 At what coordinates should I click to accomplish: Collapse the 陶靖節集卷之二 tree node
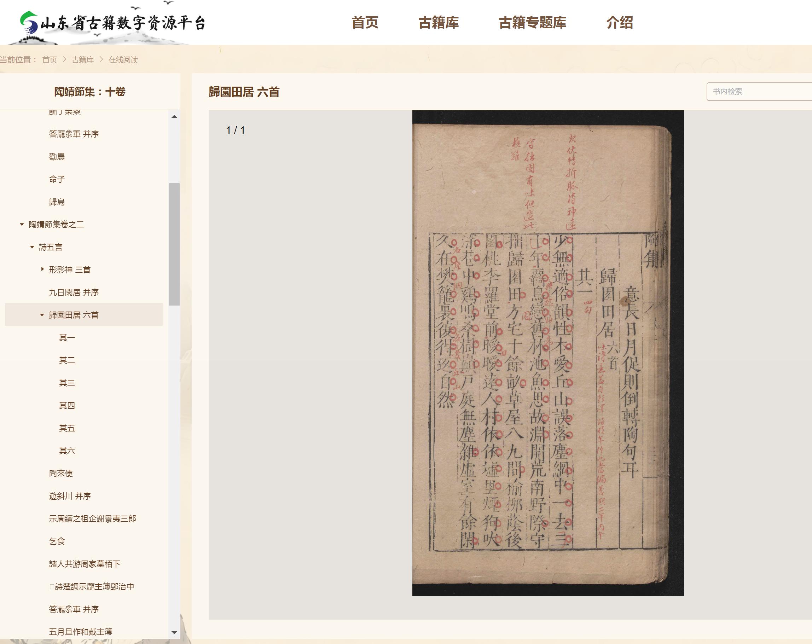(22, 225)
